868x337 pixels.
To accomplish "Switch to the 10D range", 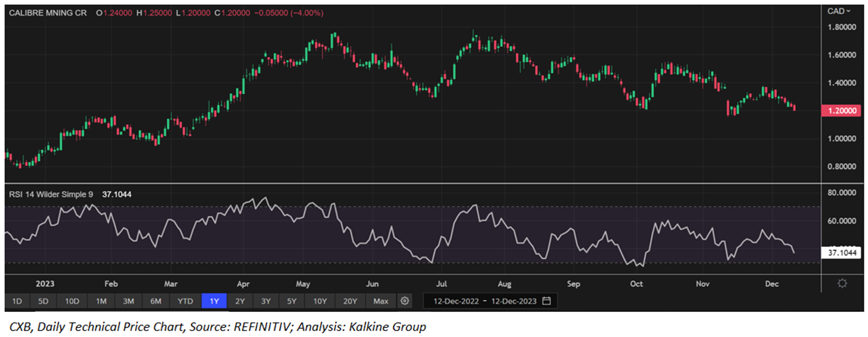I will click(x=72, y=301).
